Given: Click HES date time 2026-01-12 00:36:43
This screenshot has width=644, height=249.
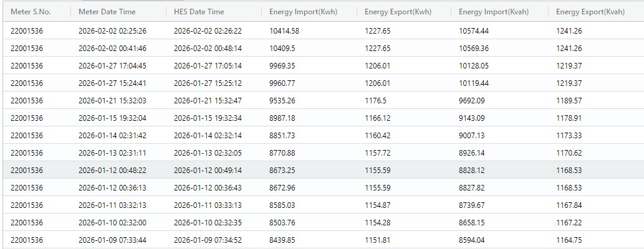Looking at the screenshot, I should pos(208,188).
